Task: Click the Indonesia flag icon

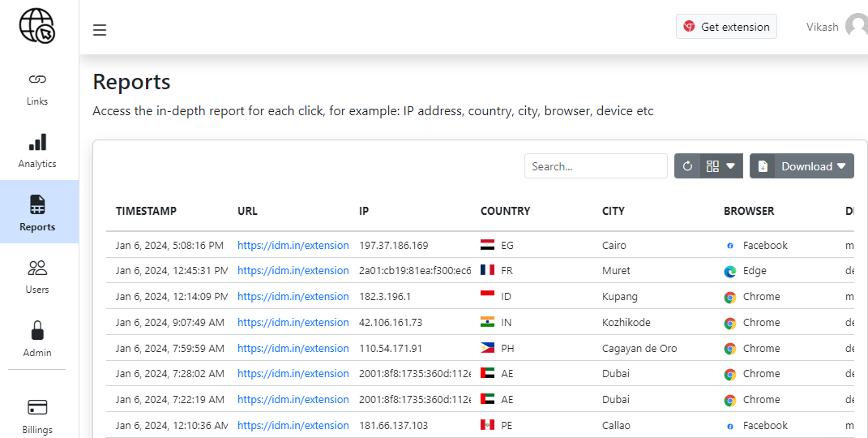Action: 487,294
